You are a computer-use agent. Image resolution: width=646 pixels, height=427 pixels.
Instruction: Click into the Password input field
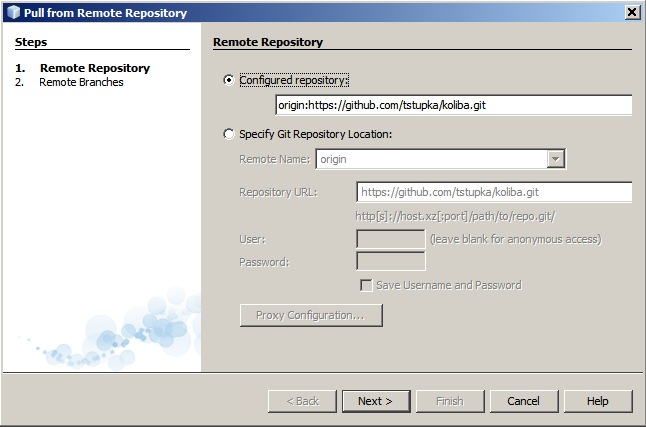click(x=390, y=262)
